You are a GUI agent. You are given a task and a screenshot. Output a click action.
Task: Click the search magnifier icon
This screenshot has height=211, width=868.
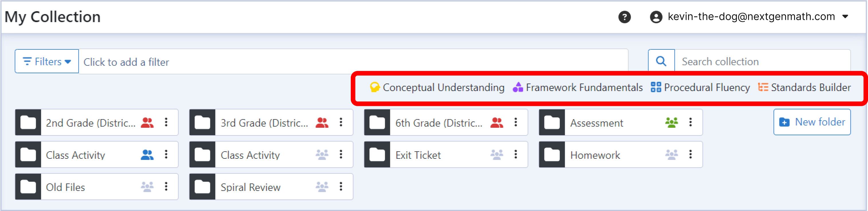click(661, 61)
